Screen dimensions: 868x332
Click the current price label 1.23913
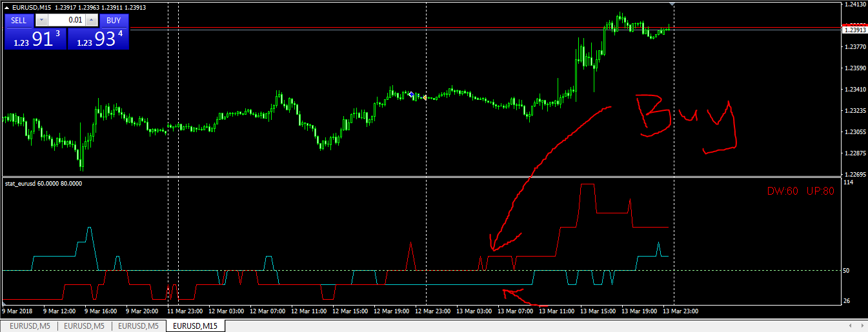854,30
